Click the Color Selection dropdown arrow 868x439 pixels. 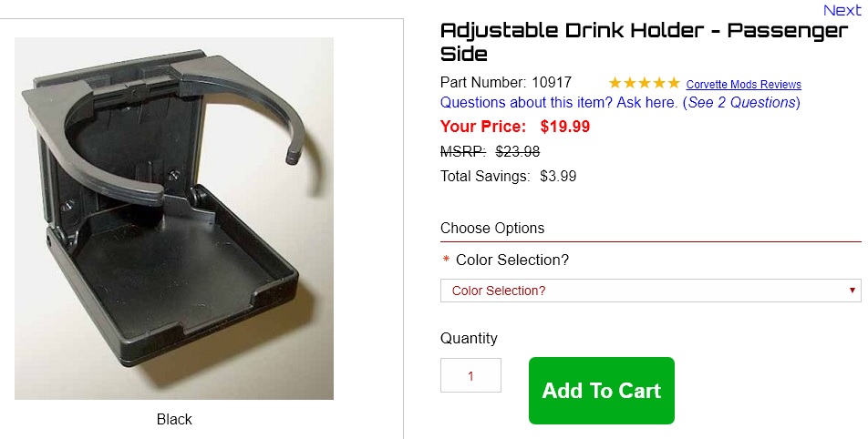[x=852, y=291]
